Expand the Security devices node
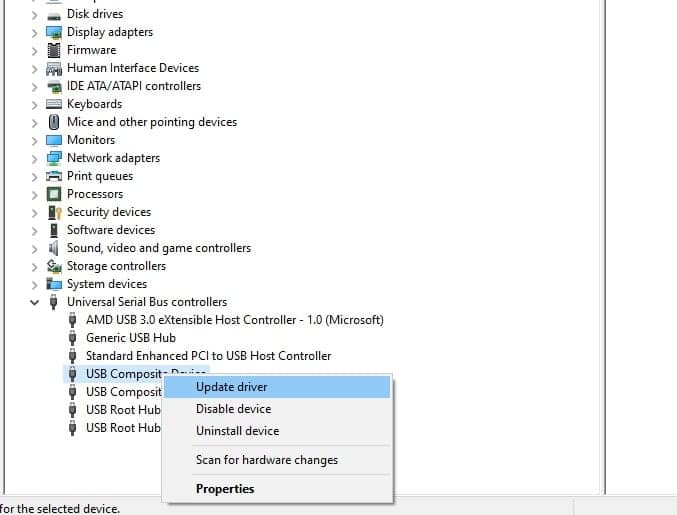 [x=35, y=213]
